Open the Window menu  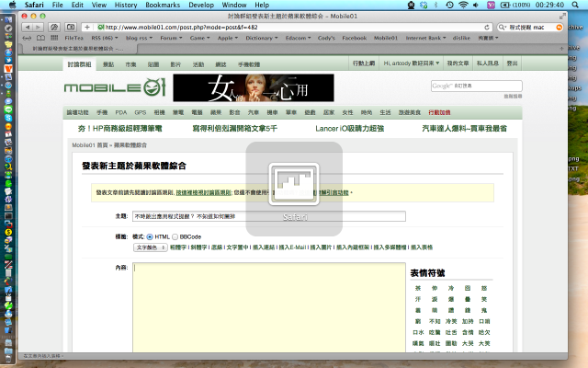(234, 5)
